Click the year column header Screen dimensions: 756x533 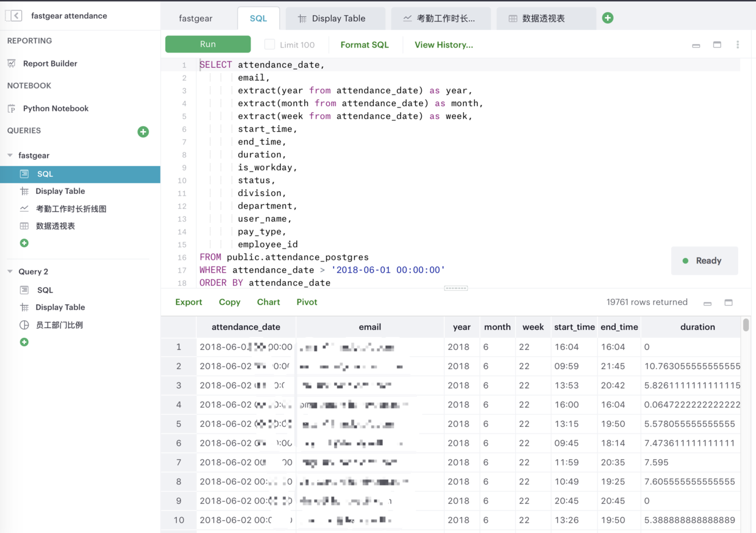click(462, 327)
